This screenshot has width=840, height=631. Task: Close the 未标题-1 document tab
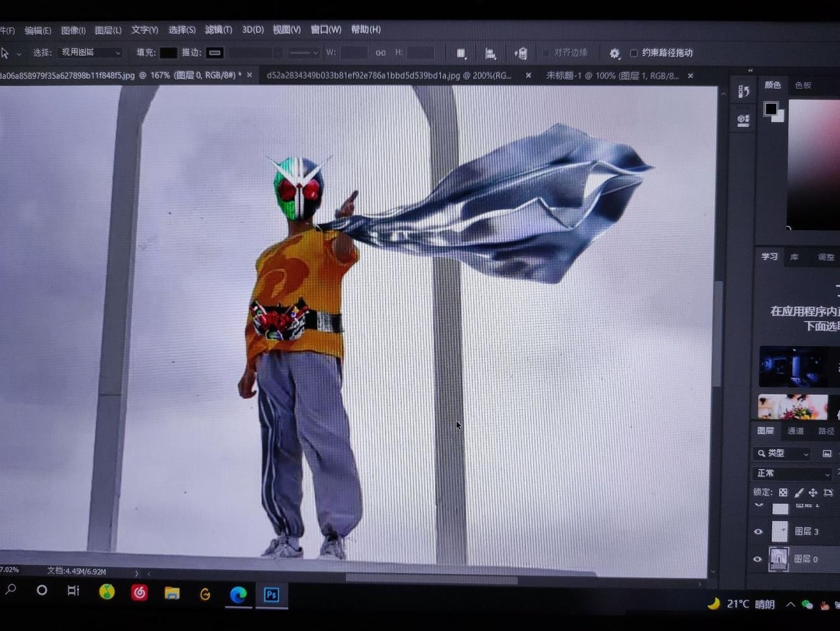tap(690, 76)
